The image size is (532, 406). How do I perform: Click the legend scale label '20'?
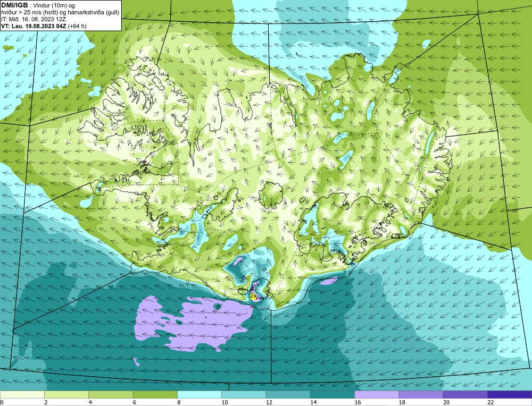[x=446, y=403]
